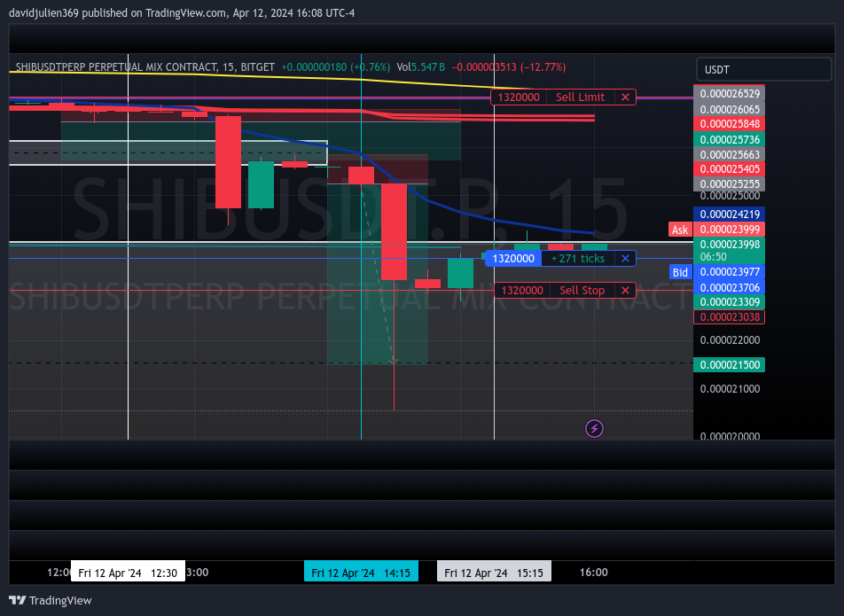The width and height of the screenshot is (844, 616).
Task: Click the blue 0.000023706 position price label
Action: 730,287
